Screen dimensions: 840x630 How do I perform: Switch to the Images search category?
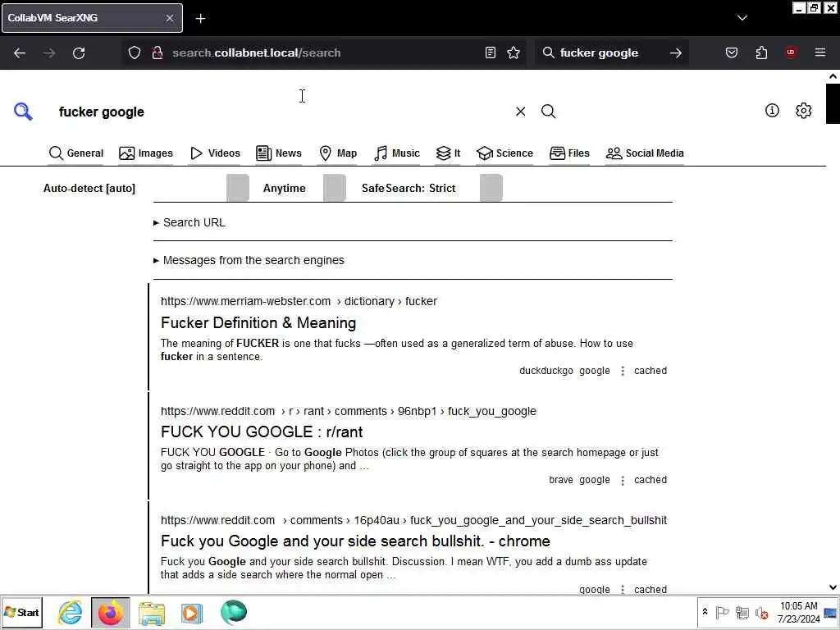tap(146, 153)
